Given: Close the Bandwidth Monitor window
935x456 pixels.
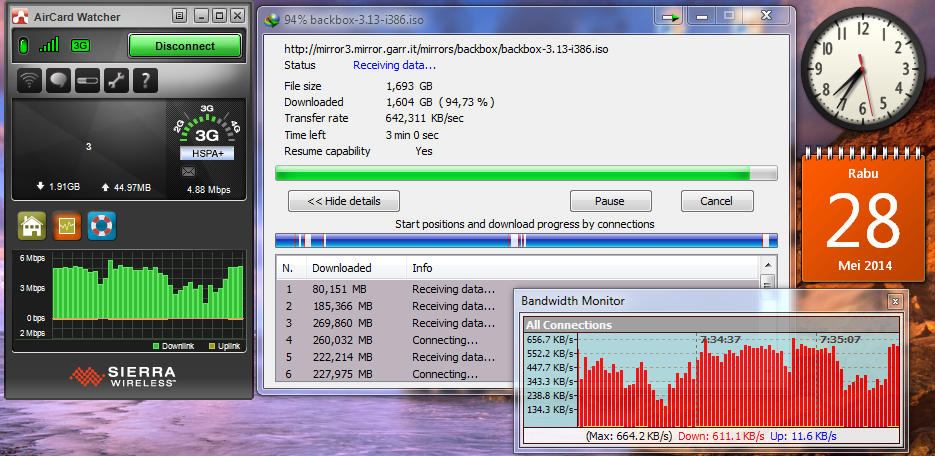Looking at the screenshot, I should [x=894, y=301].
